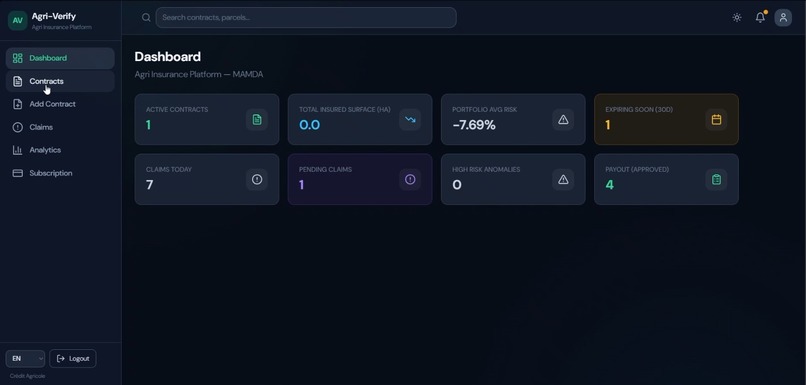Screen dimensions: 806x385
Task: Click the Claims Today alert icon
Action: point(257,179)
